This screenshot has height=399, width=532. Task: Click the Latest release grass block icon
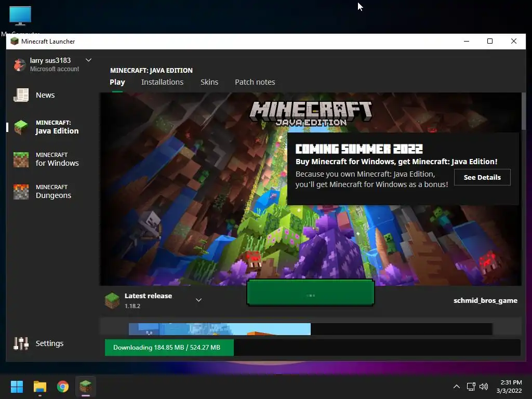(x=112, y=301)
